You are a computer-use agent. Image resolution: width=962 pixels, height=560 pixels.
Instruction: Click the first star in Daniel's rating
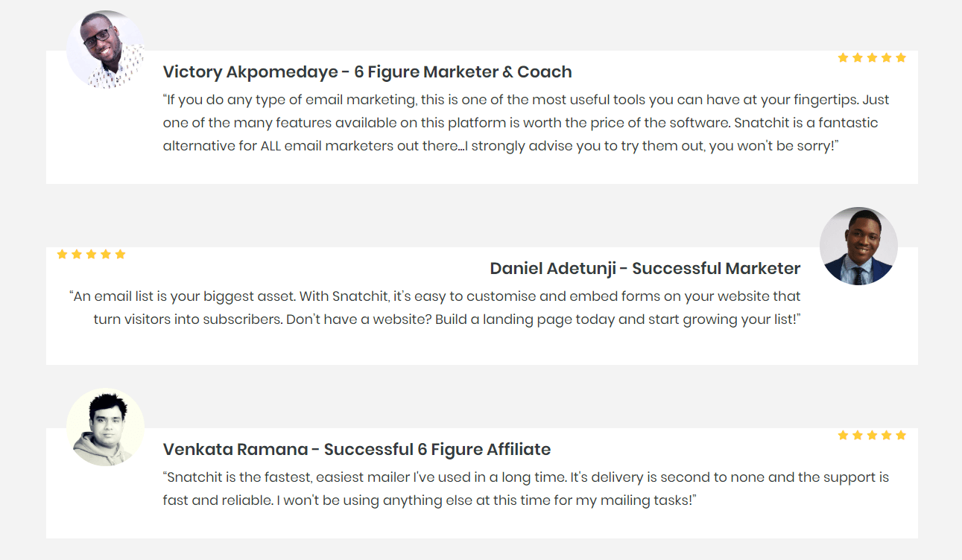(62, 254)
